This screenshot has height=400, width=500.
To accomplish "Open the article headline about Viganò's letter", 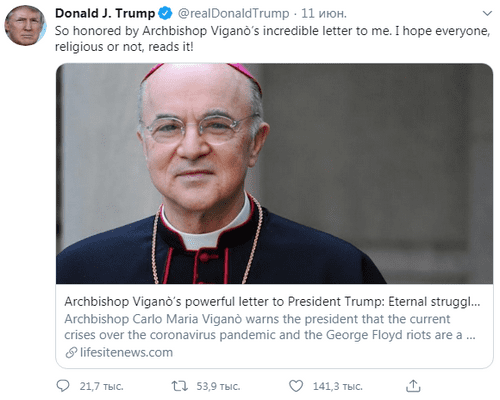I will (x=272, y=301).
